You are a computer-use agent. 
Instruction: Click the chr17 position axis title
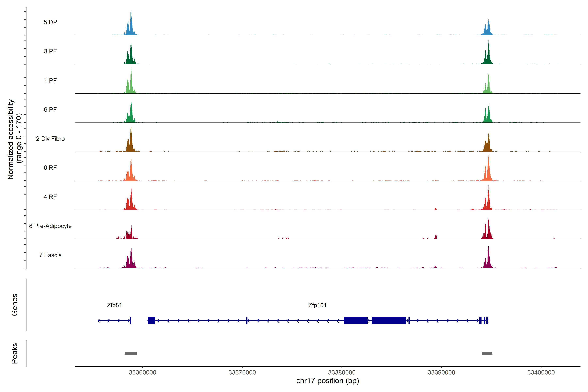[x=327, y=381]
